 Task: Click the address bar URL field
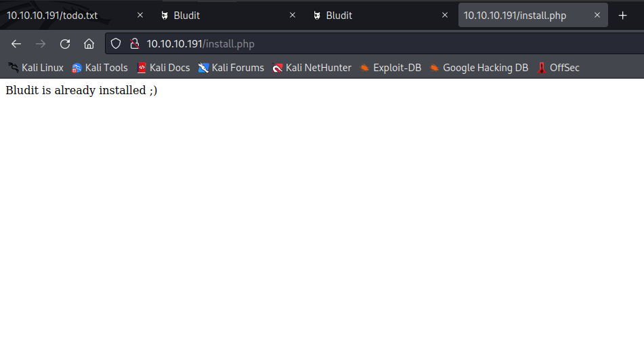[372, 44]
